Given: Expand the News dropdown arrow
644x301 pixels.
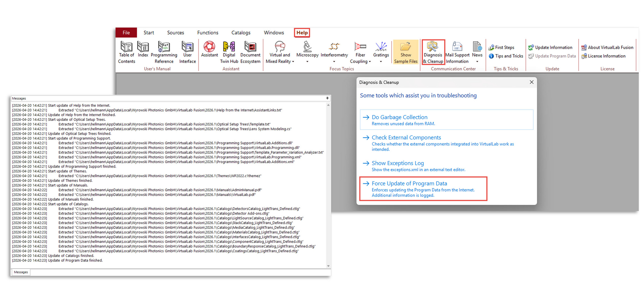Looking at the screenshot, I should (477, 61).
